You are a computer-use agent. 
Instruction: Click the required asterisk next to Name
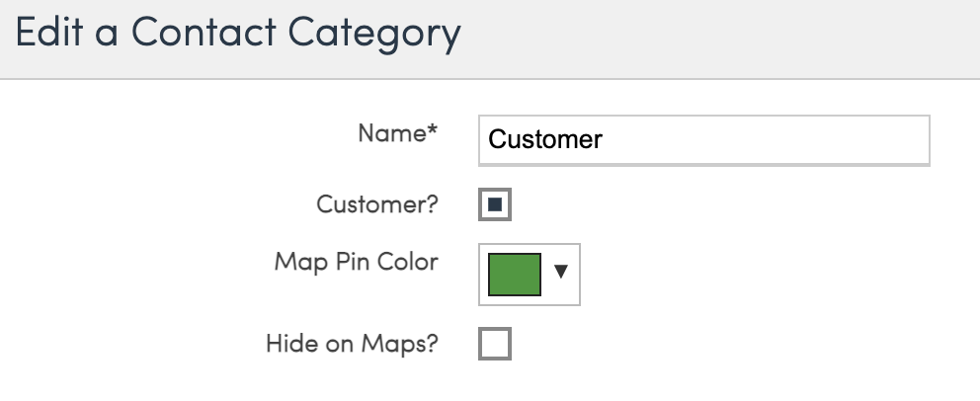pyautogui.click(x=433, y=133)
